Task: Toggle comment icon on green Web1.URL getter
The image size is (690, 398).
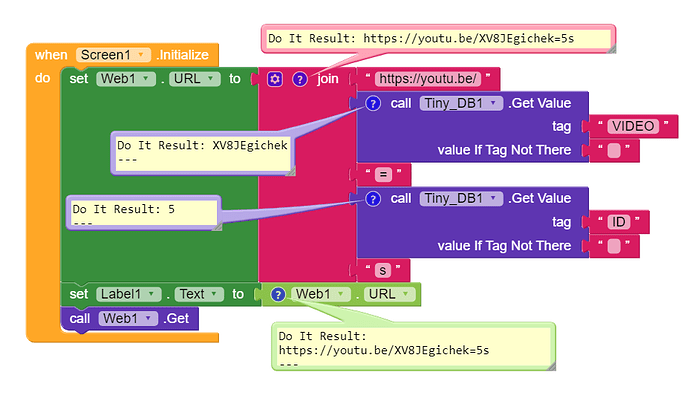Action: pos(278,294)
